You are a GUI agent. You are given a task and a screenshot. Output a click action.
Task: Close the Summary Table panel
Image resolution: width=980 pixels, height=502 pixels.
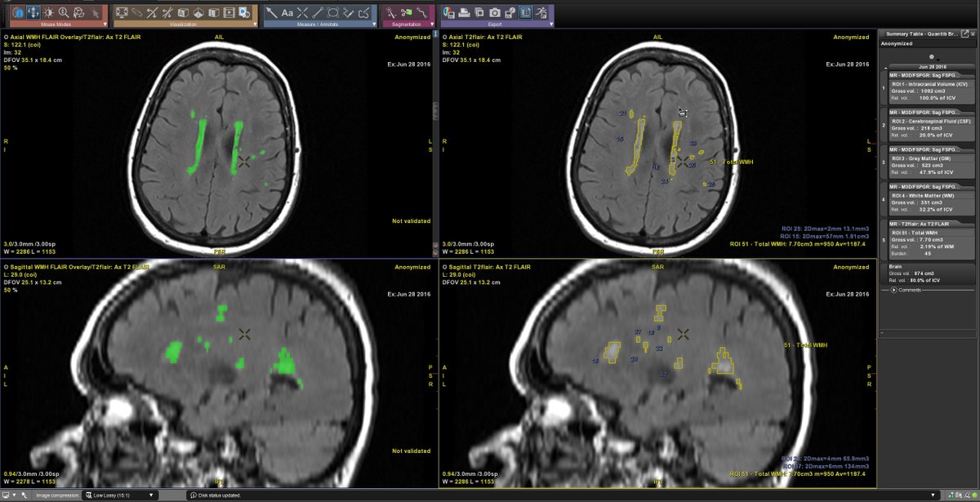coord(973,33)
